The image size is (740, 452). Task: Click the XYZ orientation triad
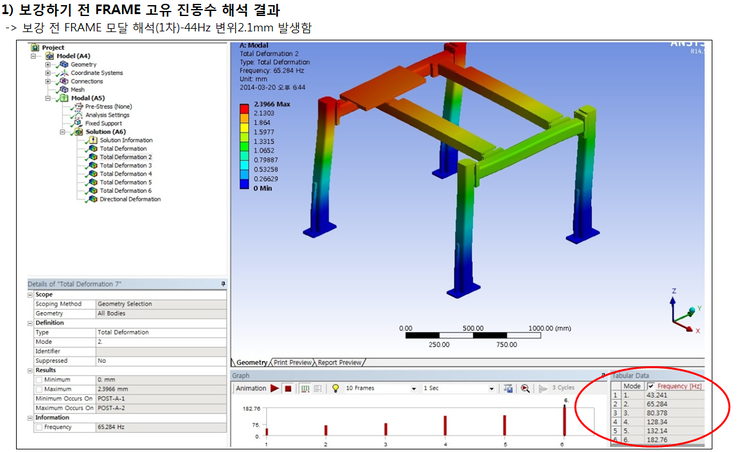tap(684, 311)
